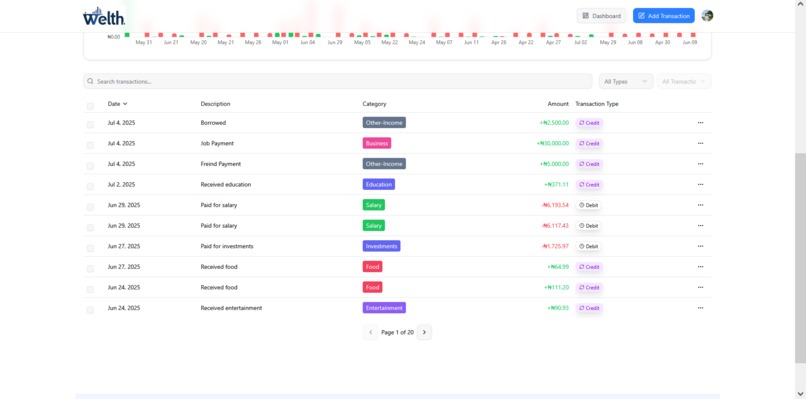Open three-dot menu for ₦6,117.43 salary row
The height and width of the screenshot is (399, 806).
tap(700, 226)
